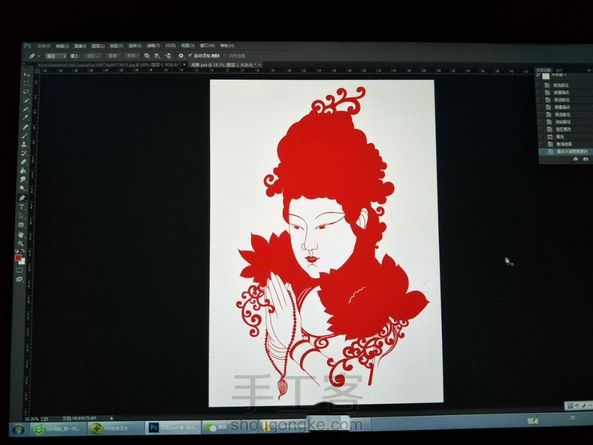The image size is (593, 445).
Task: Select the History Brush tool
Action: (x=24, y=153)
